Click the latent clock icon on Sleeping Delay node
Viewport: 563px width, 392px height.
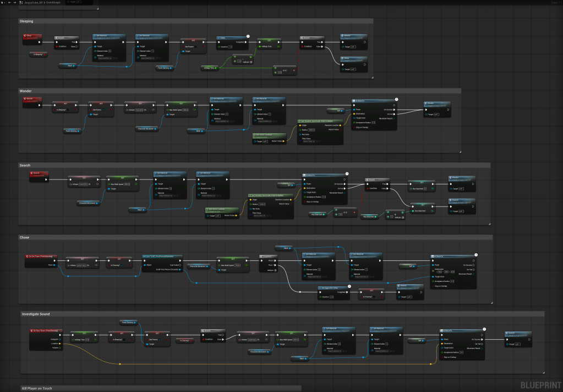pyautogui.click(x=248, y=36)
